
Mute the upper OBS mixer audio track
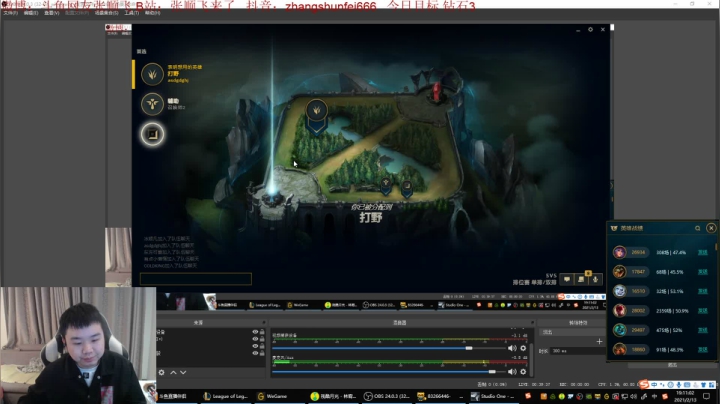512,348
